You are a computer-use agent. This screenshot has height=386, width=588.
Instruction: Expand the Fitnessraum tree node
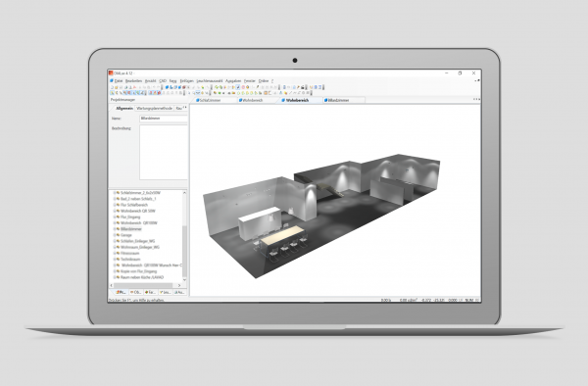point(115,254)
